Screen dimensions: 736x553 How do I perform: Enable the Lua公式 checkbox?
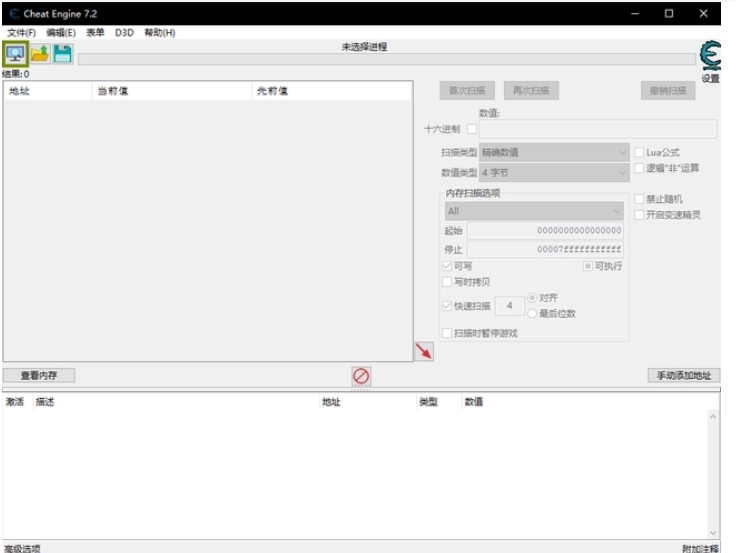click(639, 152)
